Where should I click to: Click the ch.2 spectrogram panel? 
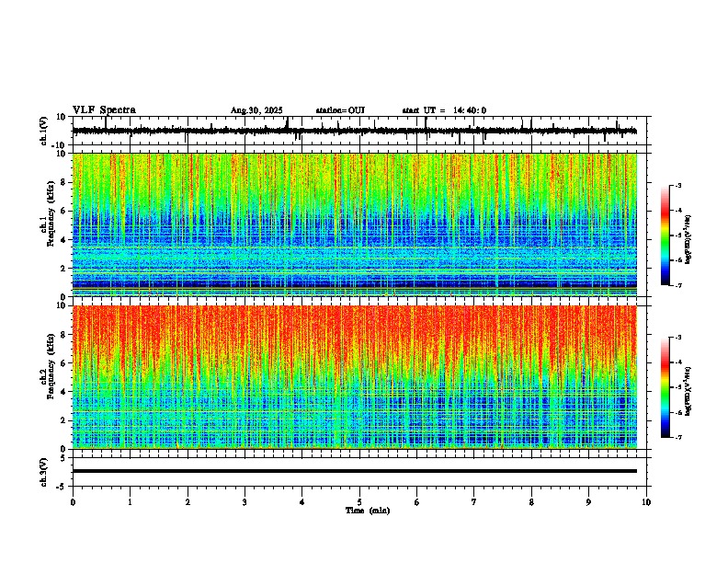coord(355,377)
